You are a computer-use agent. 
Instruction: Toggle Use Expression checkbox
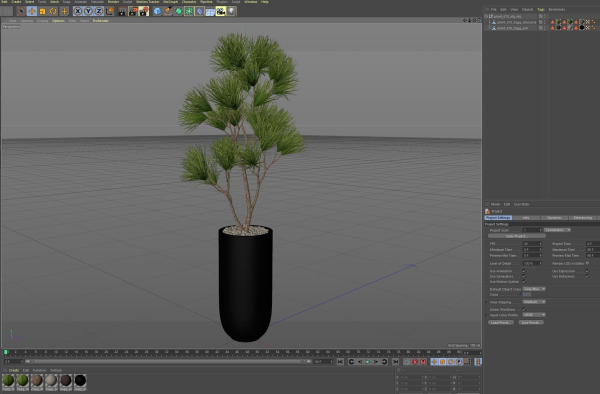coord(587,271)
